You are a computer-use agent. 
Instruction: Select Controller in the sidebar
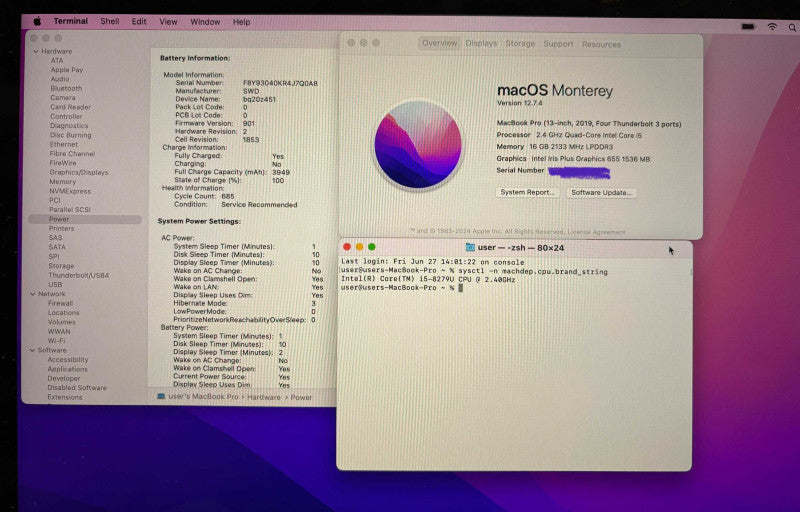click(66, 116)
